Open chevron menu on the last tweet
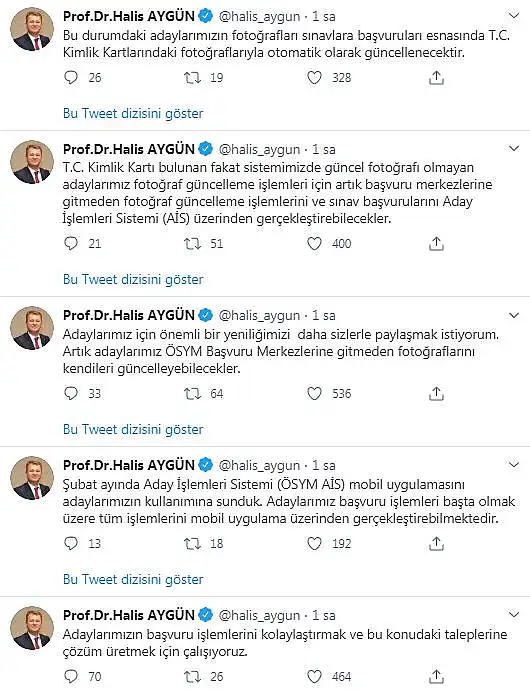530x695 pixels. 514,615
